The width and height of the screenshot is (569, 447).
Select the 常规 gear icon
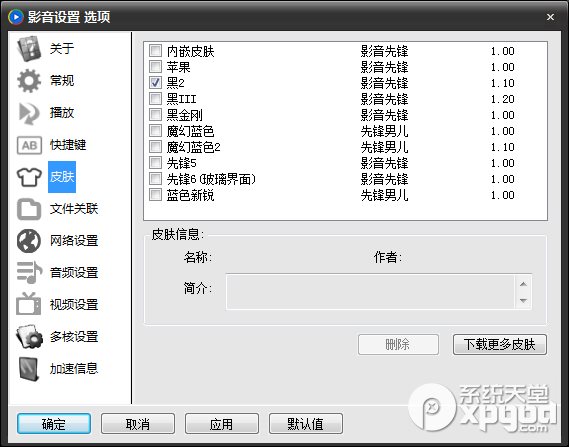[29, 81]
